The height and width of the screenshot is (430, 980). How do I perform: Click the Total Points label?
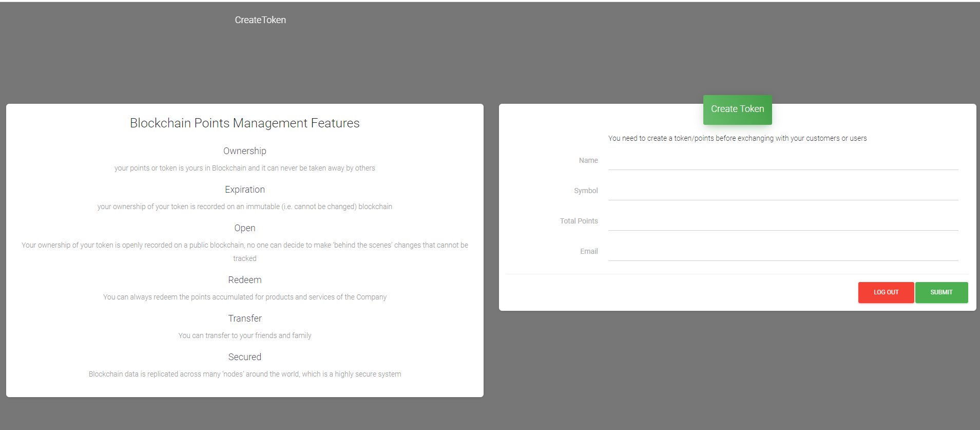579,221
